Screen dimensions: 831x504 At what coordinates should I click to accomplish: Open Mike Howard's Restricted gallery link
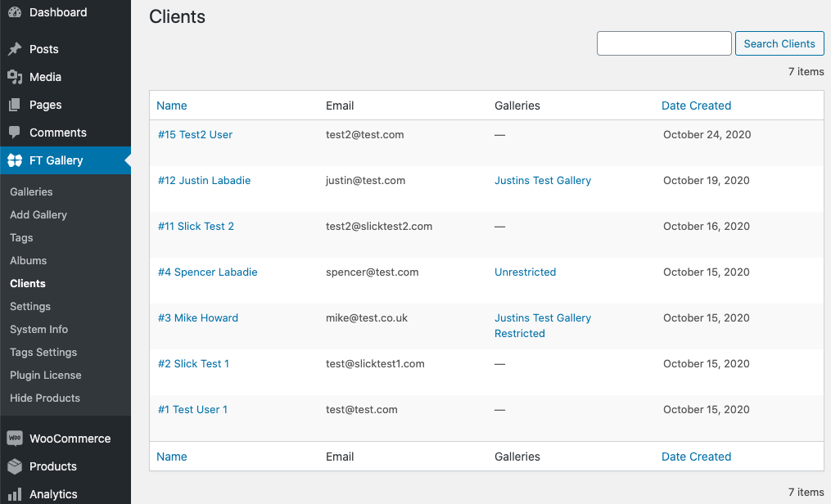520,333
